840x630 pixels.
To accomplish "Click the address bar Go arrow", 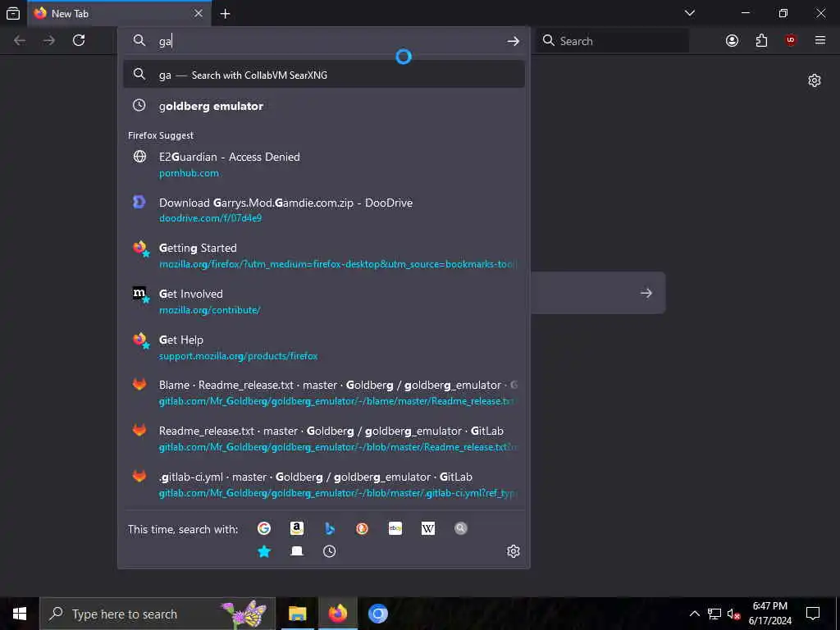I will tap(513, 41).
